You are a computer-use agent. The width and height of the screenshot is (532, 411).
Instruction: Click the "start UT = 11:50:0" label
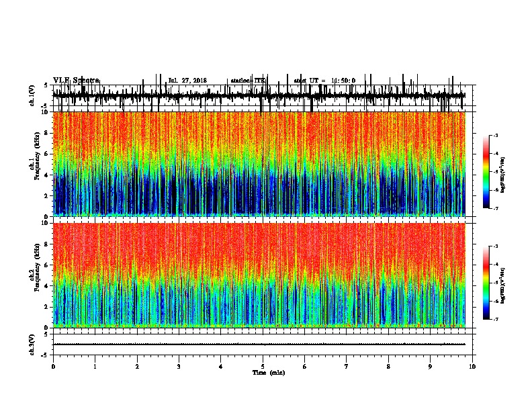(x=324, y=81)
